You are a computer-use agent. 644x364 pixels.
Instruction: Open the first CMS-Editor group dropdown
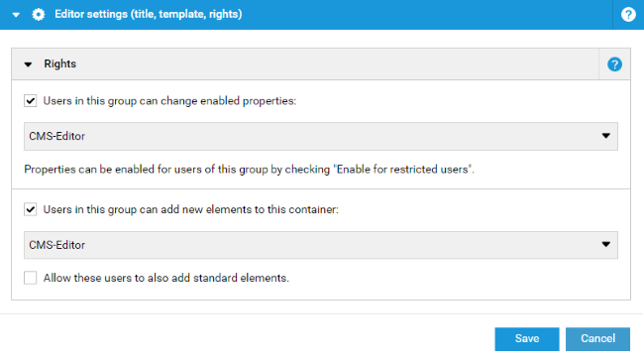321,136
